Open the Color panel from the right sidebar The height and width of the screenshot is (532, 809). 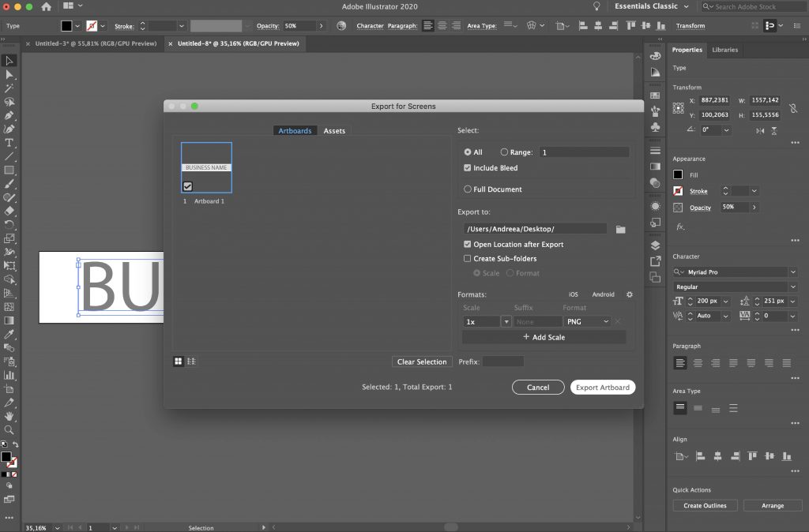[655, 55]
